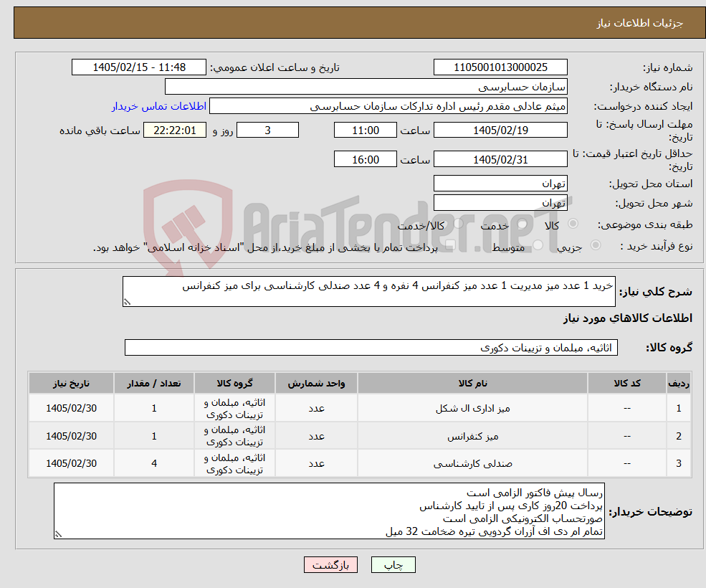Click price validity date 1405/02/31 field
This screenshot has width=706, height=588.
tap(500, 159)
